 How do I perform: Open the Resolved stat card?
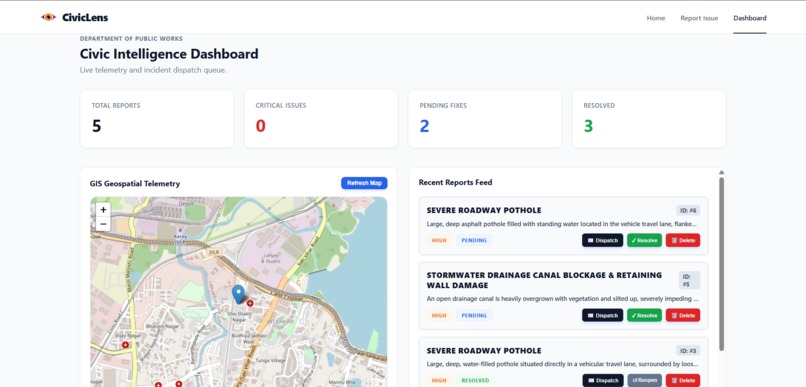click(649, 119)
